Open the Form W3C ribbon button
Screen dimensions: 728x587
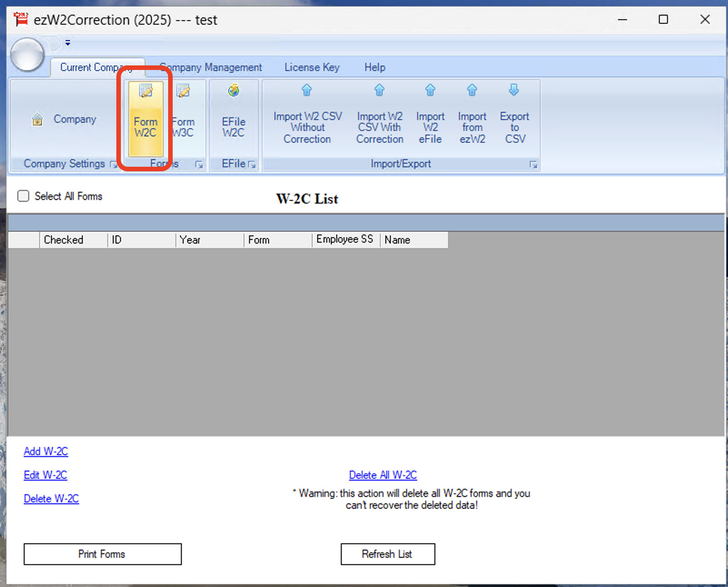[x=184, y=118]
